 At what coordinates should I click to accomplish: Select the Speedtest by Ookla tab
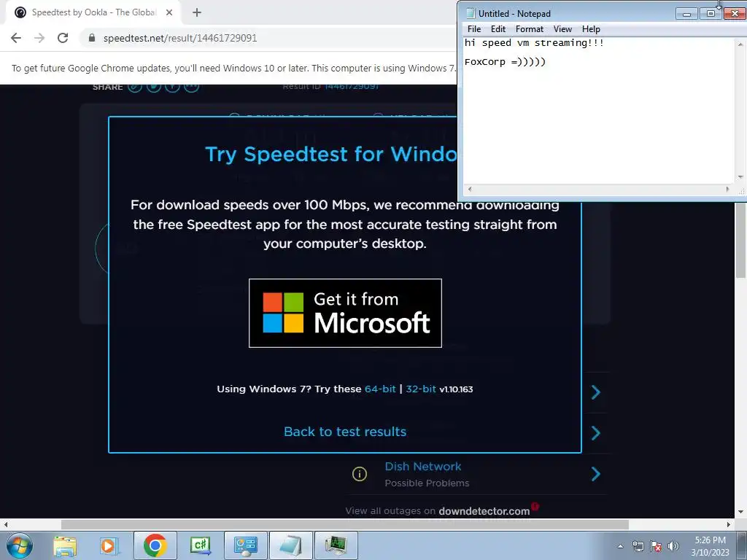[x=93, y=12]
